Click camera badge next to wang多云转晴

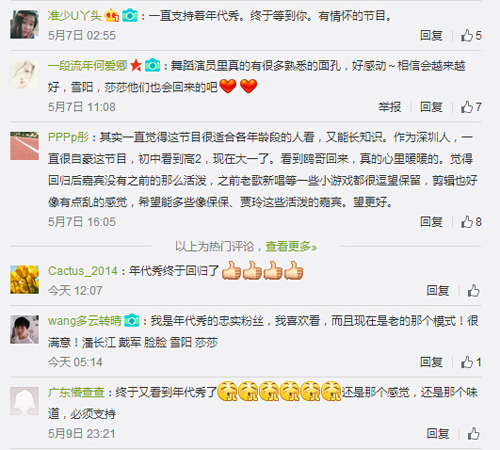click(x=132, y=320)
